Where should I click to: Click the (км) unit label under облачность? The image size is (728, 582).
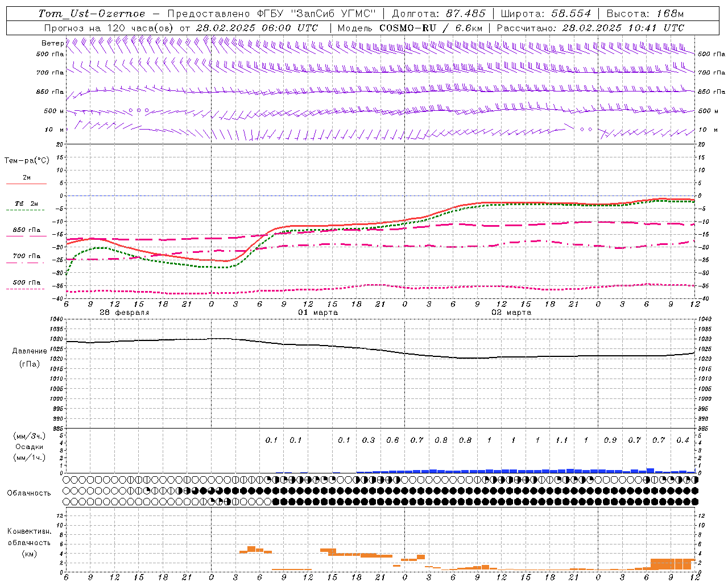click(29, 554)
